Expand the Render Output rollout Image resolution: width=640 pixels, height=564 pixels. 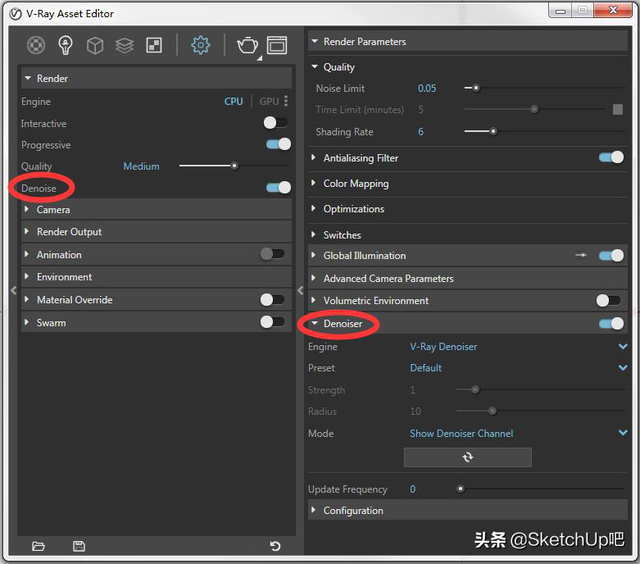156,232
